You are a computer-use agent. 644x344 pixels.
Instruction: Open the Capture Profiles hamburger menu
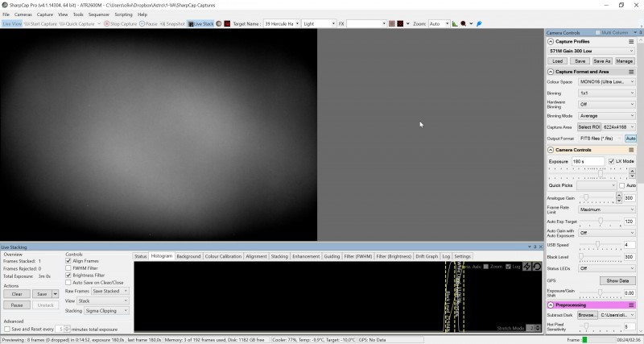pyautogui.click(x=631, y=42)
